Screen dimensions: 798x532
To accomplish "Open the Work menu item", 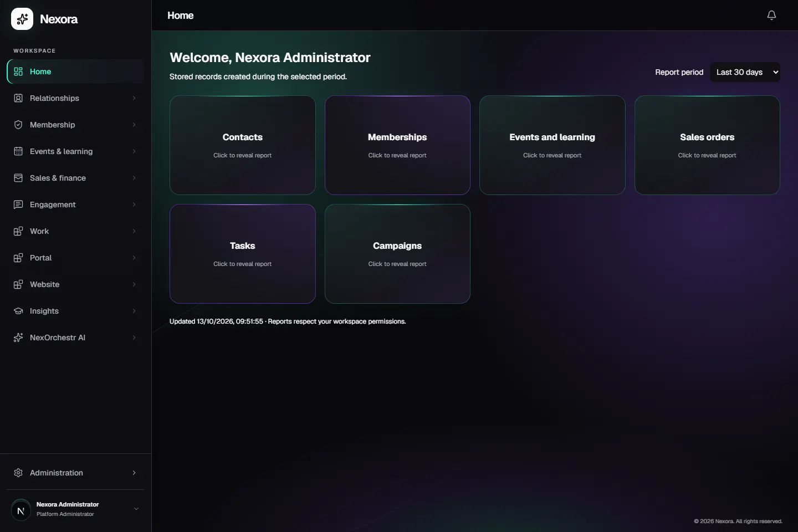I will 75,231.
